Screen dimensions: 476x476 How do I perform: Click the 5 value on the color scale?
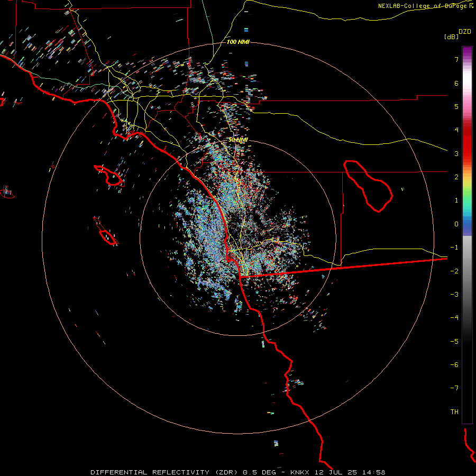456,106
